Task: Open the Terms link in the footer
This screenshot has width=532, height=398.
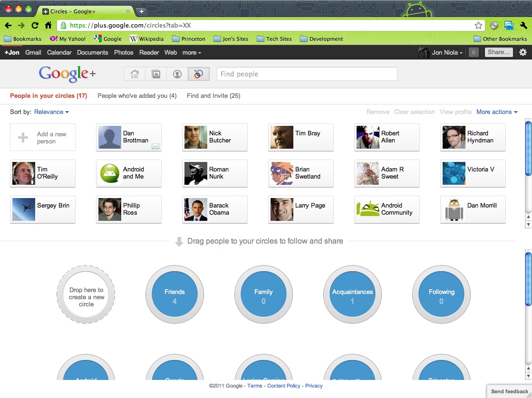Action: [254, 386]
